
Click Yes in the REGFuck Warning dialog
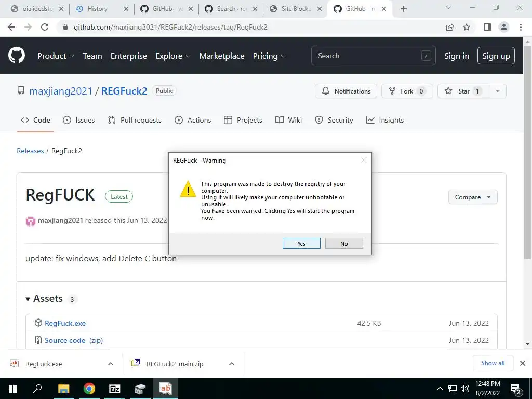301,244
